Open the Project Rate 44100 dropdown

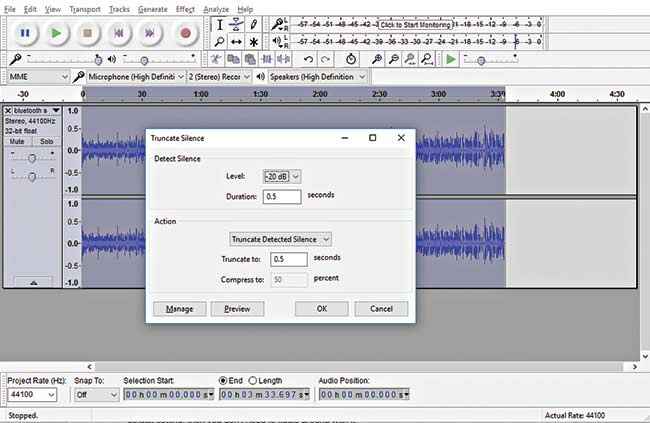[x=32, y=394]
